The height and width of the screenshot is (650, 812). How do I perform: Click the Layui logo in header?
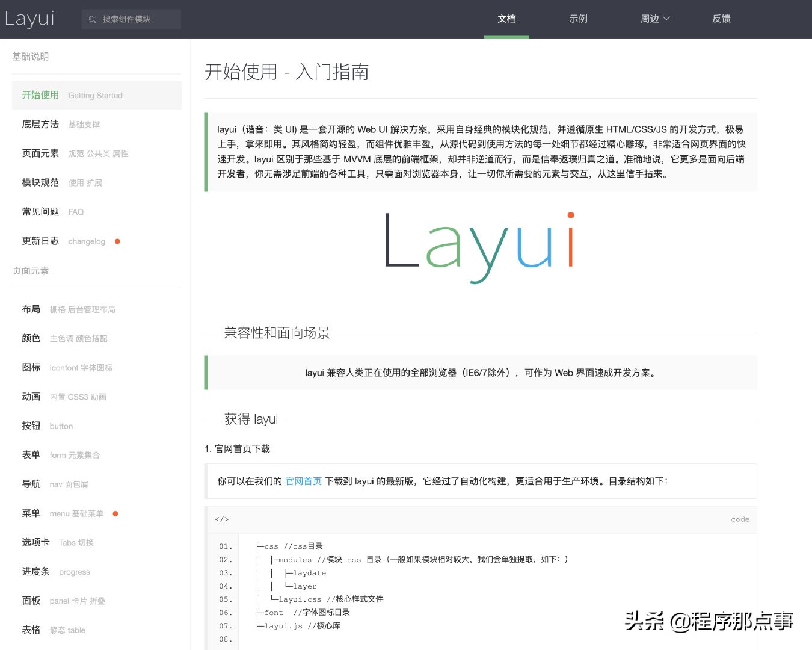coord(29,19)
